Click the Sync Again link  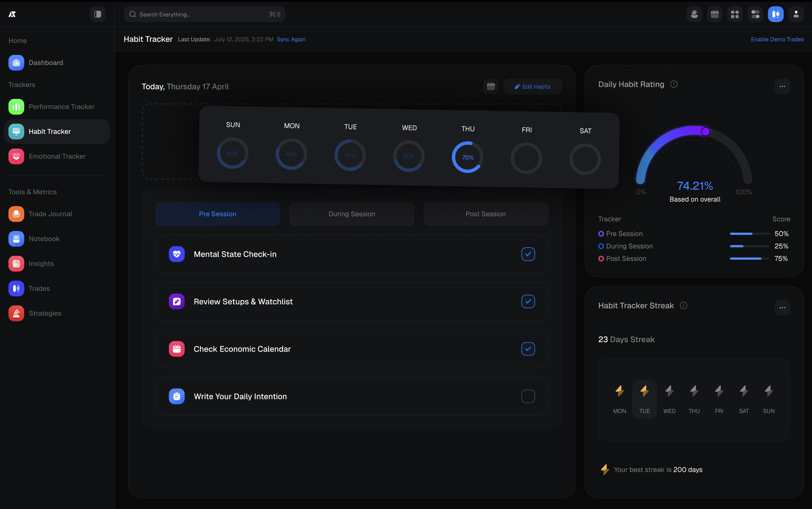[291, 39]
